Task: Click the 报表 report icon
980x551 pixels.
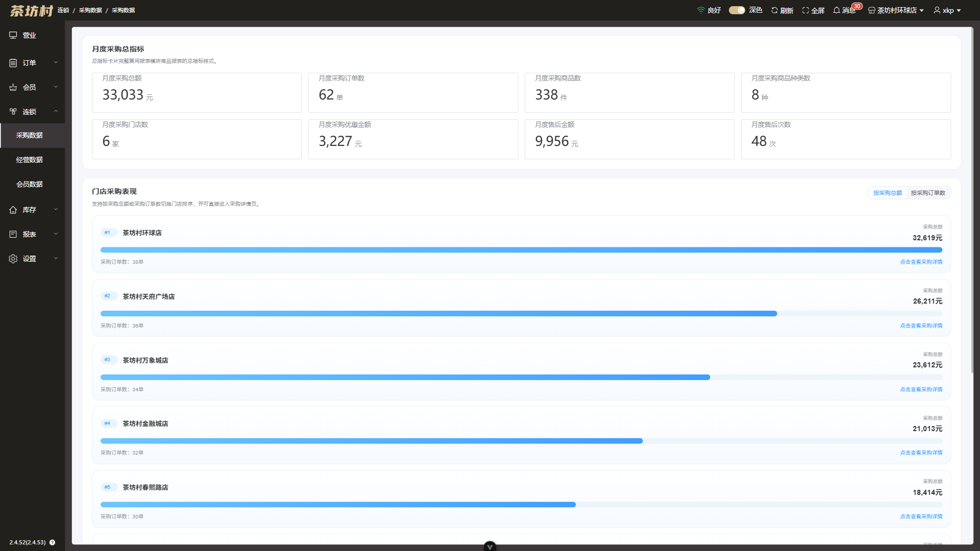Action: point(13,234)
